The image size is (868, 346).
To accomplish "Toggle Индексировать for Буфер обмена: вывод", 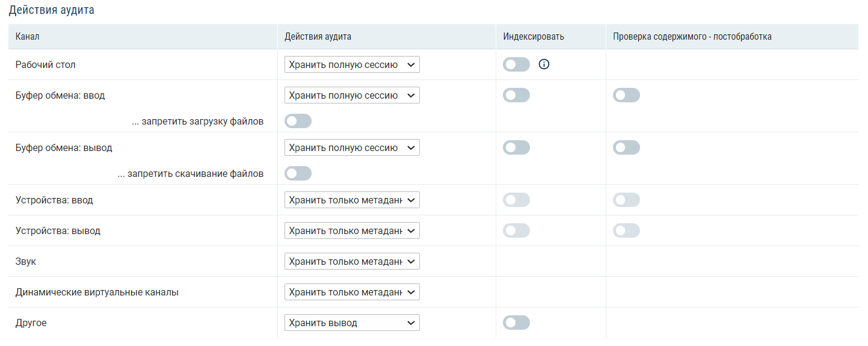I will (516, 147).
